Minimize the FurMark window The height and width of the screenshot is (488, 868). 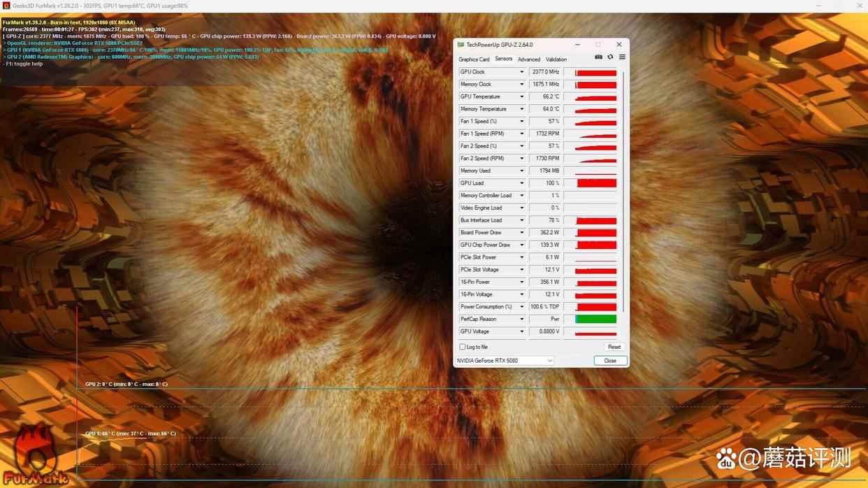pyautogui.click(x=819, y=6)
